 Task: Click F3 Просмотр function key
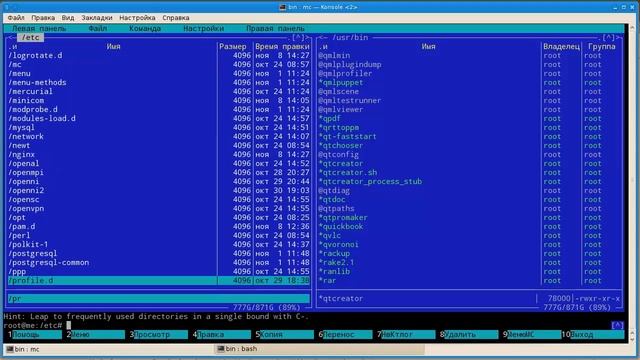point(159,334)
